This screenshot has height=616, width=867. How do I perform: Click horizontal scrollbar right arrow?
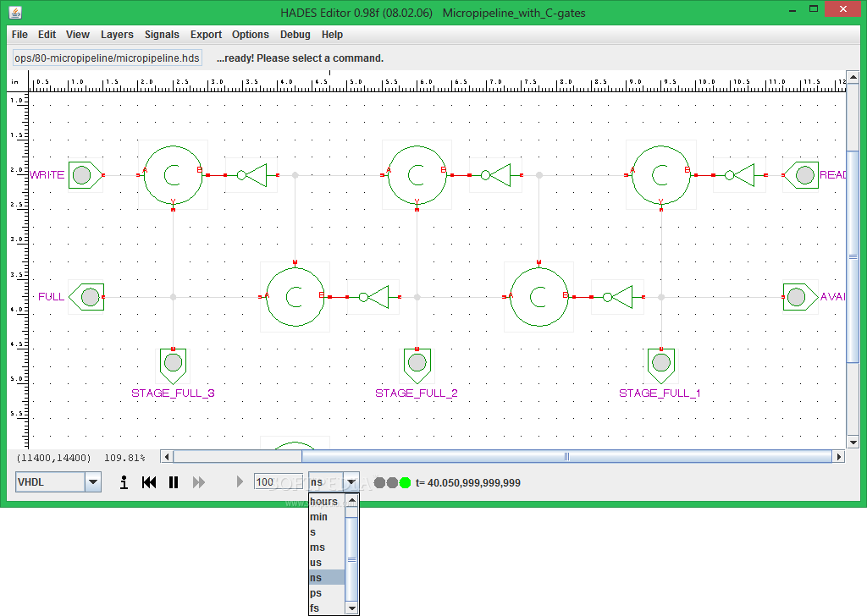coord(839,456)
